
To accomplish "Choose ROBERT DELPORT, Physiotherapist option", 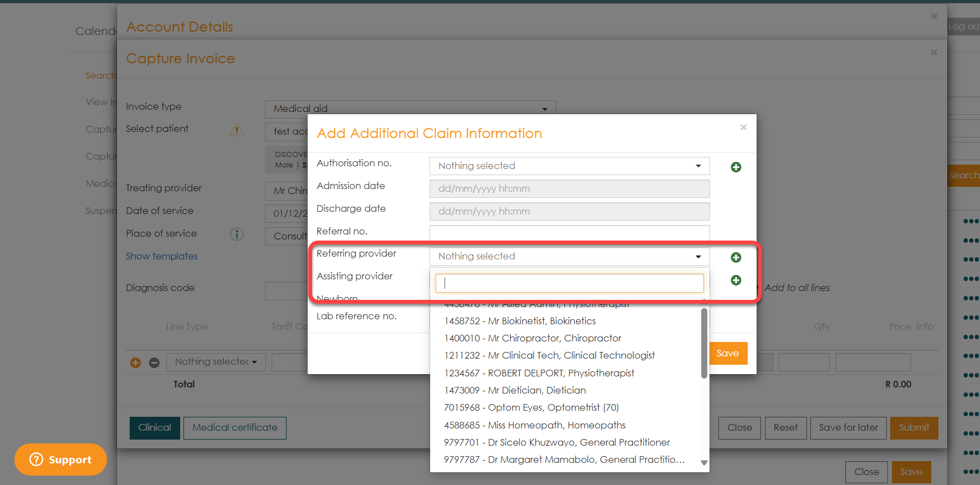I will [539, 373].
